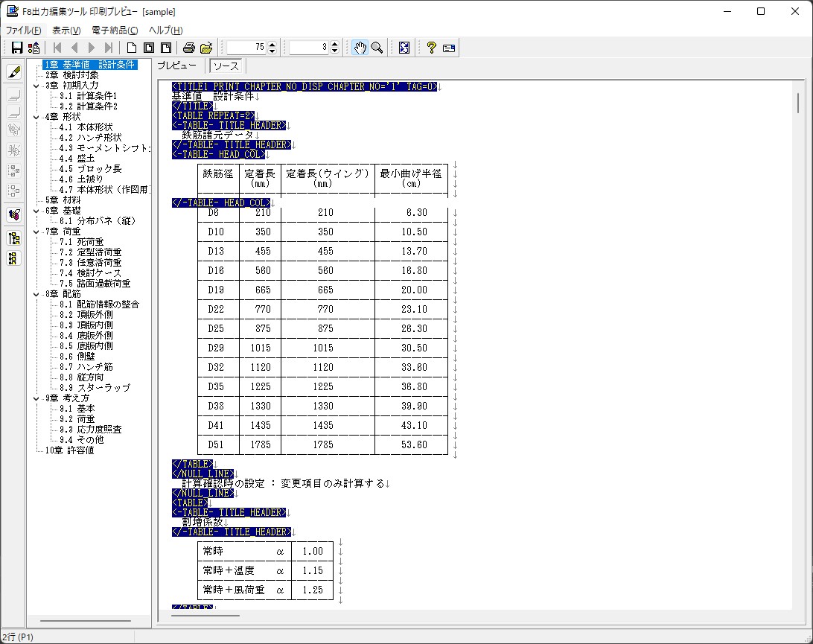813x644 pixels.
Task: Click the printer icon
Action: 189,48
